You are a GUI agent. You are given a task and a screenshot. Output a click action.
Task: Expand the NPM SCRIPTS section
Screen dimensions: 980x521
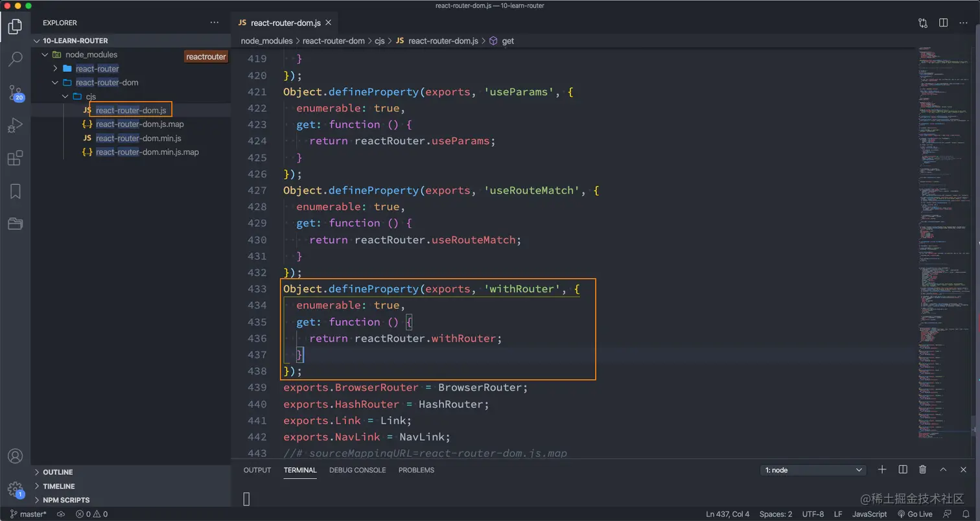click(x=66, y=500)
